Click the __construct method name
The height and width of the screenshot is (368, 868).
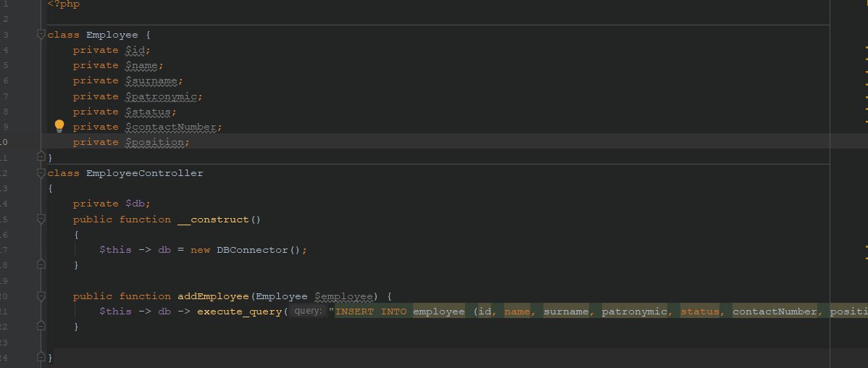tap(213, 219)
